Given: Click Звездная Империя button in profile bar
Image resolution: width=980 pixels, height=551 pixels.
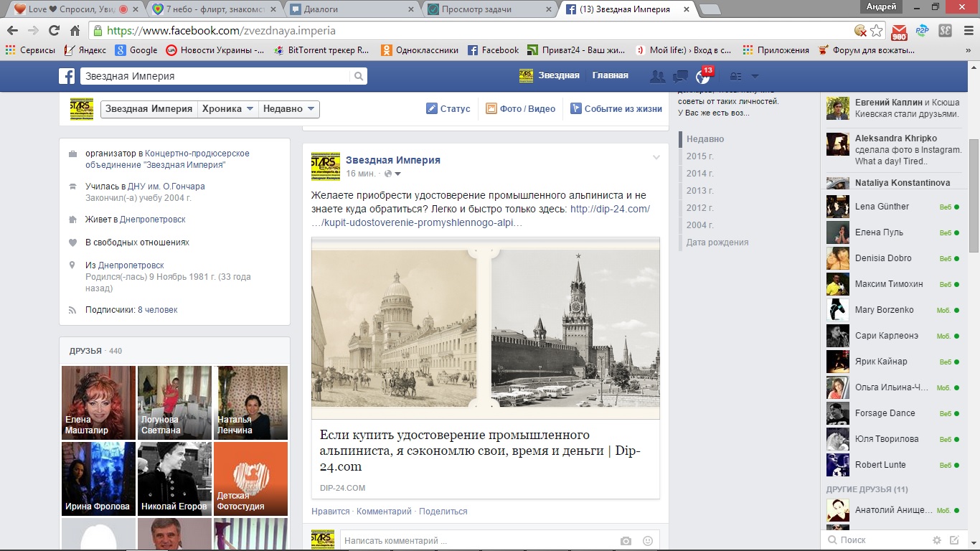Looking at the screenshot, I should pyautogui.click(x=149, y=109).
